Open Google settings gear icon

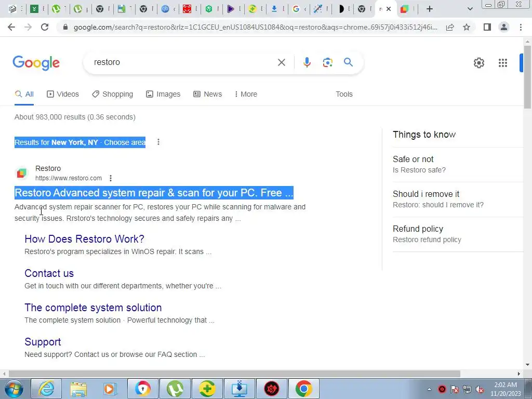478,63
